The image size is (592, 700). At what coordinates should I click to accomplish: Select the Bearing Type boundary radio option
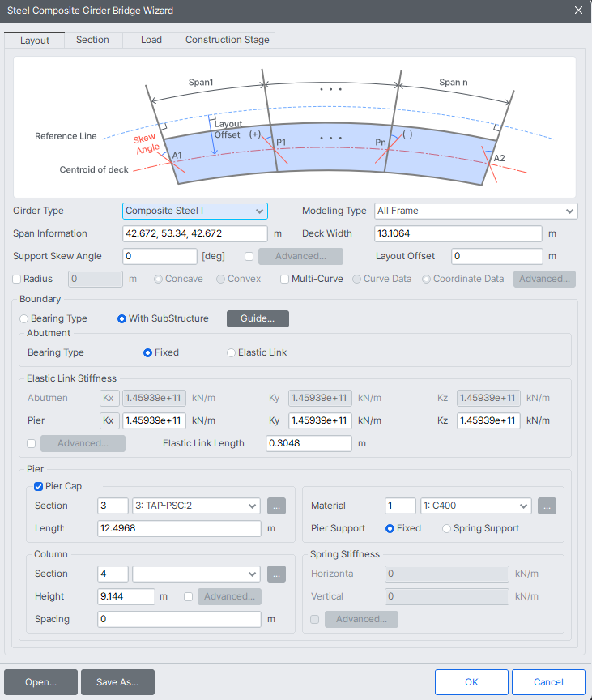pyautogui.click(x=24, y=318)
